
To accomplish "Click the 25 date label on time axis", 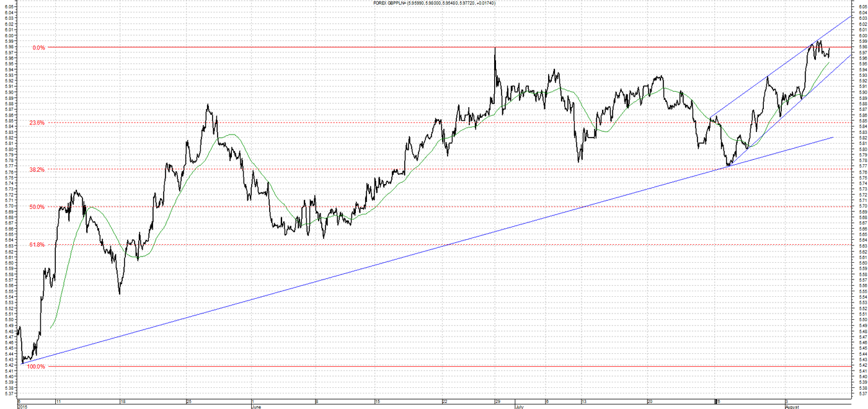I will (x=189, y=402).
